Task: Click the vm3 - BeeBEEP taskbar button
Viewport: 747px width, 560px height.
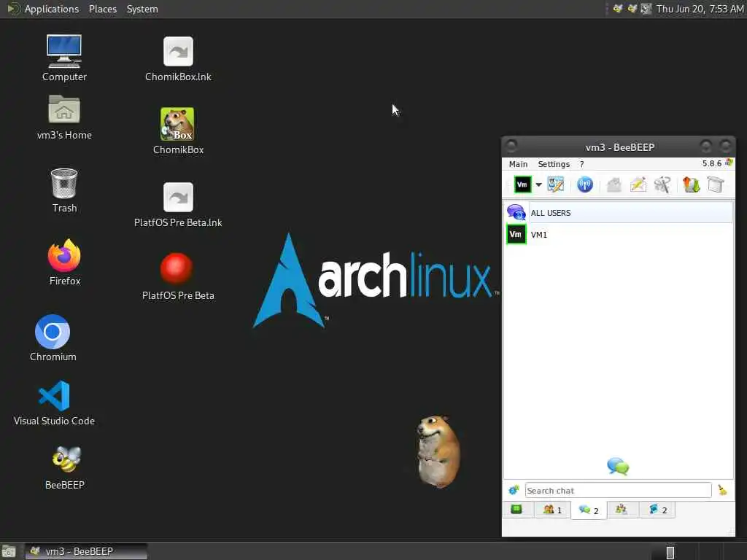Action: [86, 551]
